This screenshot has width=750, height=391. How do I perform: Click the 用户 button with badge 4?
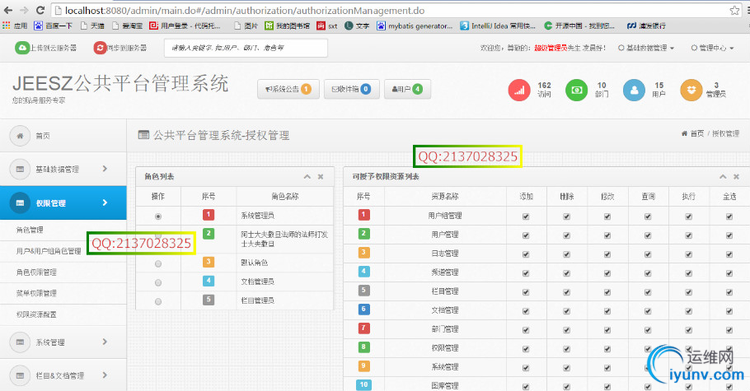408,89
